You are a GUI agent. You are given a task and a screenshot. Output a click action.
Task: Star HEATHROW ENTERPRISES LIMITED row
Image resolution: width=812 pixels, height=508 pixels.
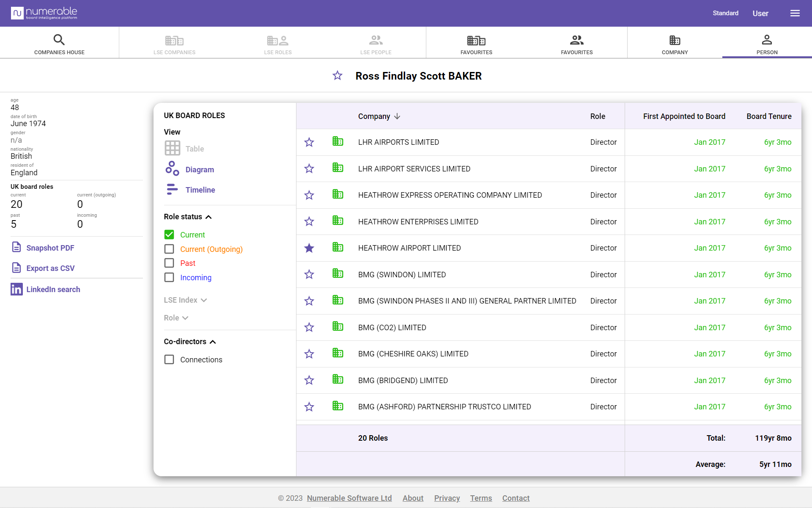[309, 222]
